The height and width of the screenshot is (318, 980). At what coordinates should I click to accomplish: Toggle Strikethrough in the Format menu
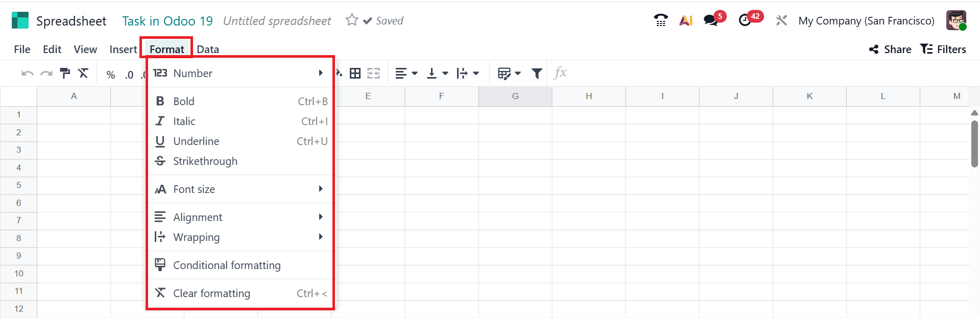tap(241, 161)
